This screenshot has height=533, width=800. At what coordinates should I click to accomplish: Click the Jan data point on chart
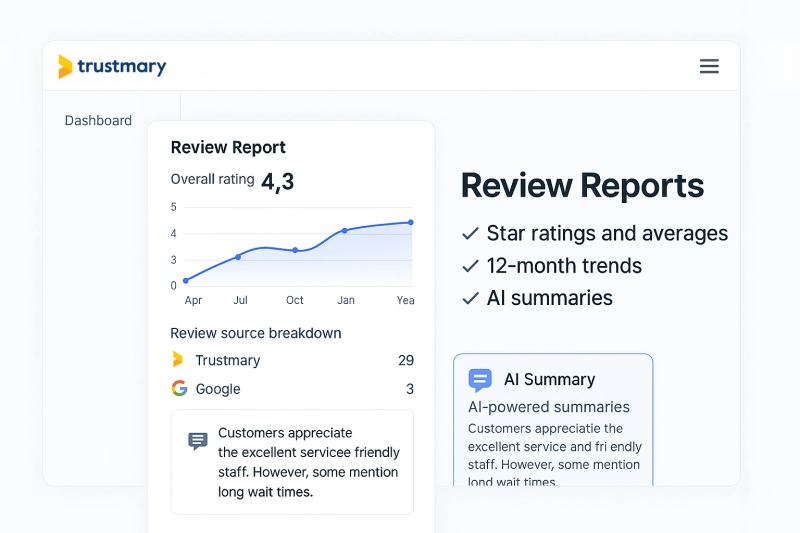pyautogui.click(x=345, y=231)
